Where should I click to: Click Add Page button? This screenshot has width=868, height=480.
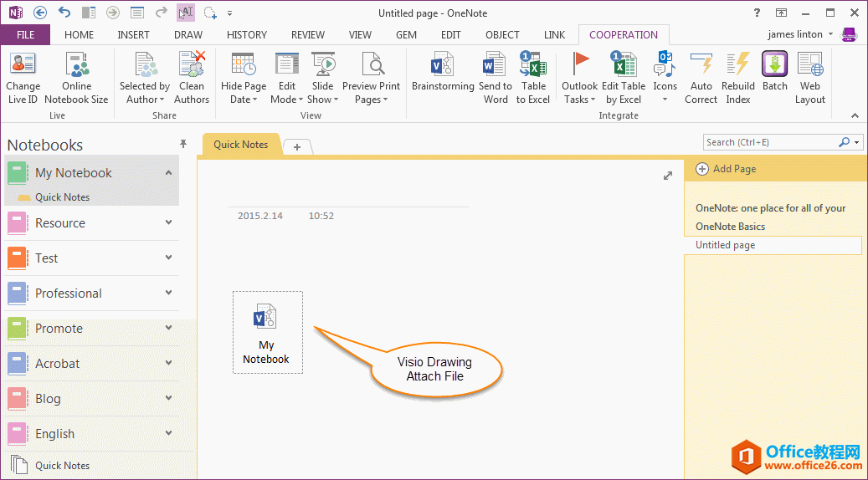pyautogui.click(x=727, y=169)
